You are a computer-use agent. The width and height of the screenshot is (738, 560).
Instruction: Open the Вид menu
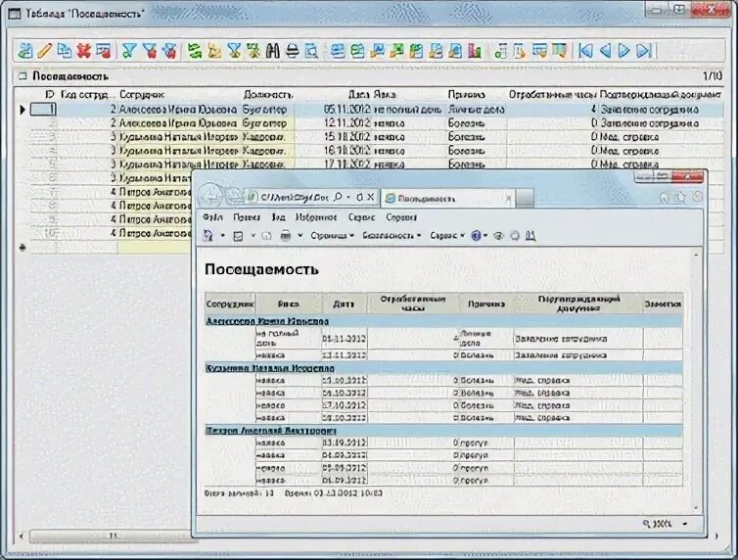[x=278, y=217]
